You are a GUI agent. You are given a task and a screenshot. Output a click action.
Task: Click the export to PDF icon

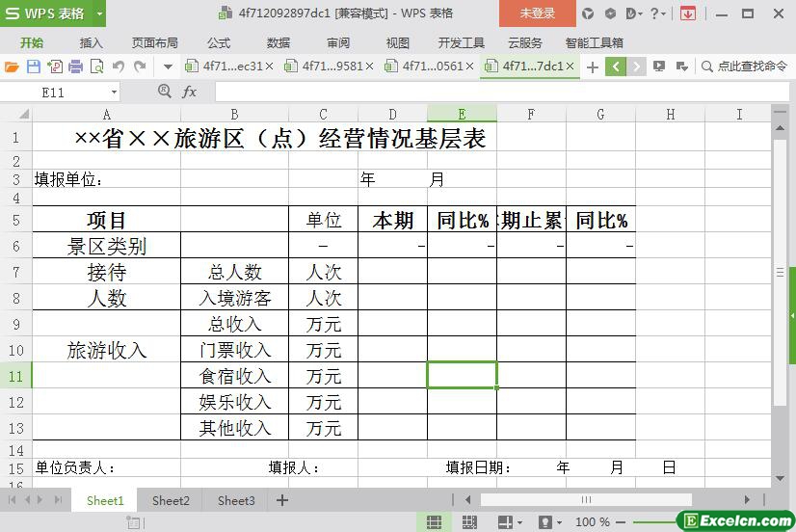pos(54,66)
